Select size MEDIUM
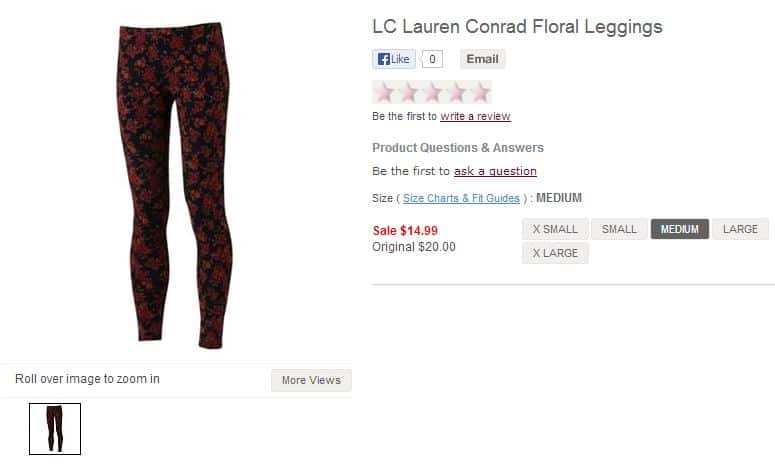Viewport: 775px width, 475px height. (680, 229)
